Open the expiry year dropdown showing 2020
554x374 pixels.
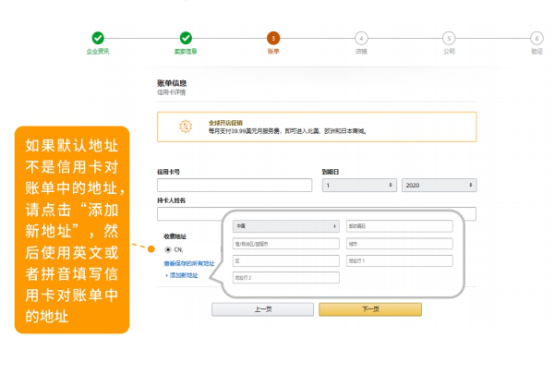(x=439, y=185)
